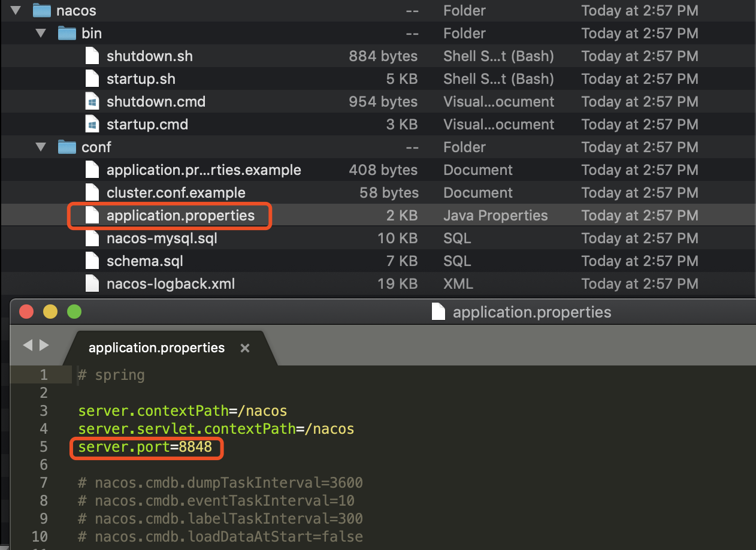Select the nacos-logback.xml file name
The height and width of the screenshot is (550, 756).
pyautogui.click(x=171, y=284)
